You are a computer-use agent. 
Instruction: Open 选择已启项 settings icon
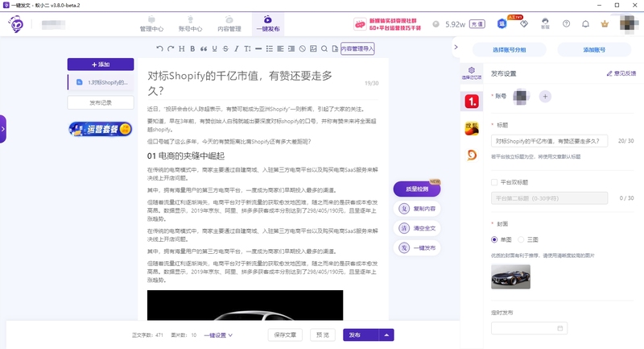[472, 73]
